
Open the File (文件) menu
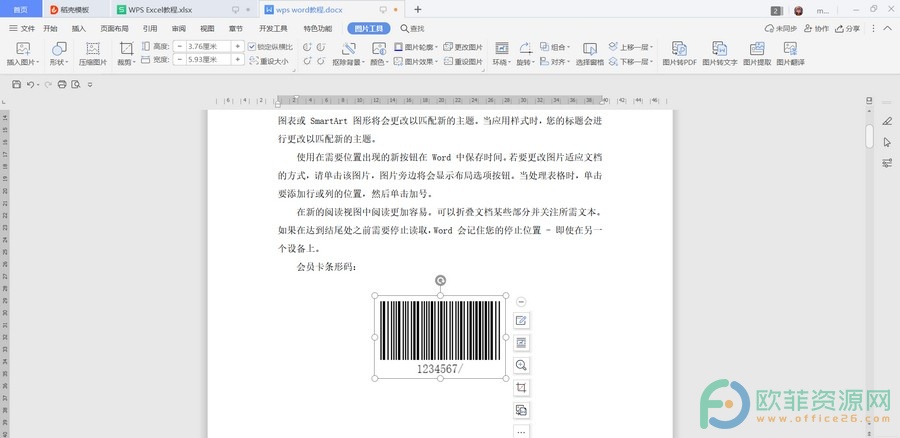tap(22, 29)
